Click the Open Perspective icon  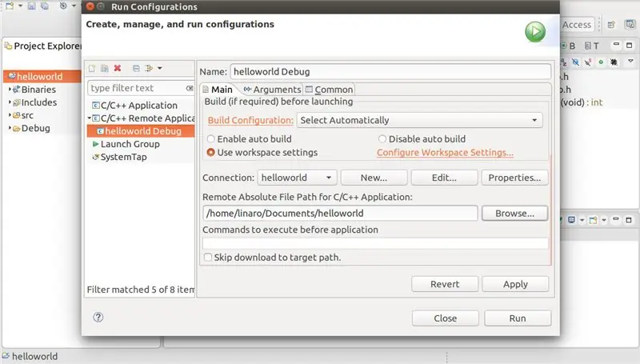click(x=611, y=25)
